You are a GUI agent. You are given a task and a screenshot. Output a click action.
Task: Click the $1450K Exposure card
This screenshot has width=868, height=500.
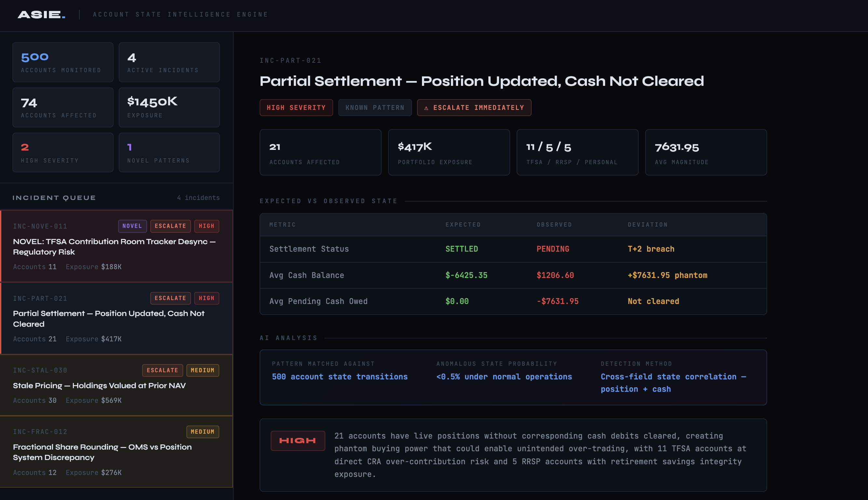[x=169, y=108]
